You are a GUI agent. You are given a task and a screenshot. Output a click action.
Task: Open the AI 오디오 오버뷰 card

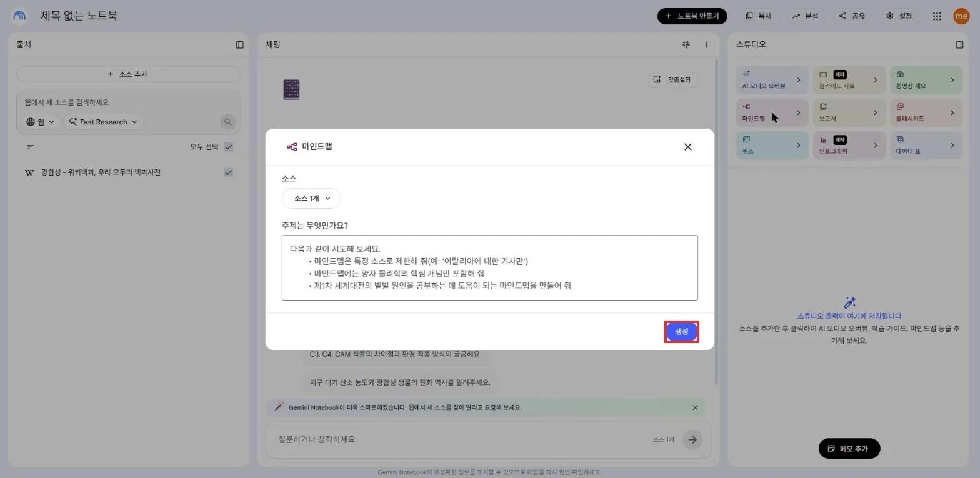772,80
